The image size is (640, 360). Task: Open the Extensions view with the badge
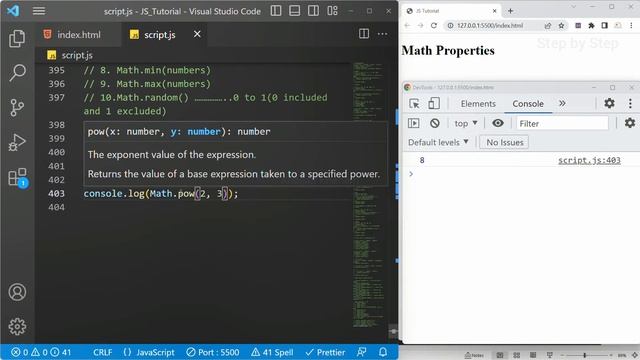[17, 178]
